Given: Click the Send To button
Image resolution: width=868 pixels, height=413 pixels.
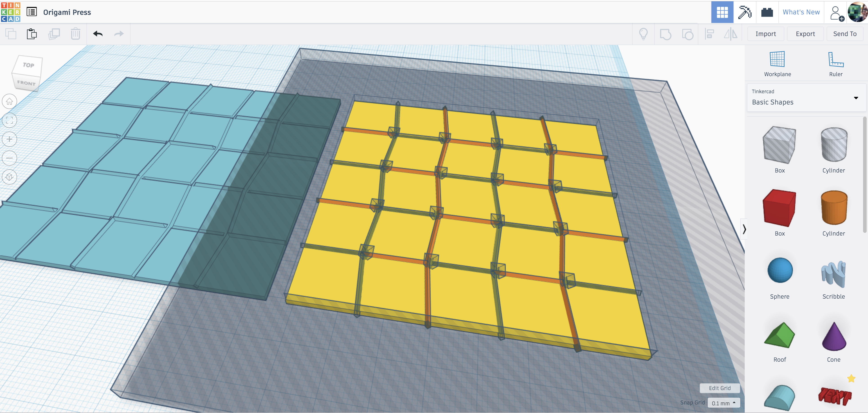Looking at the screenshot, I should coord(844,34).
